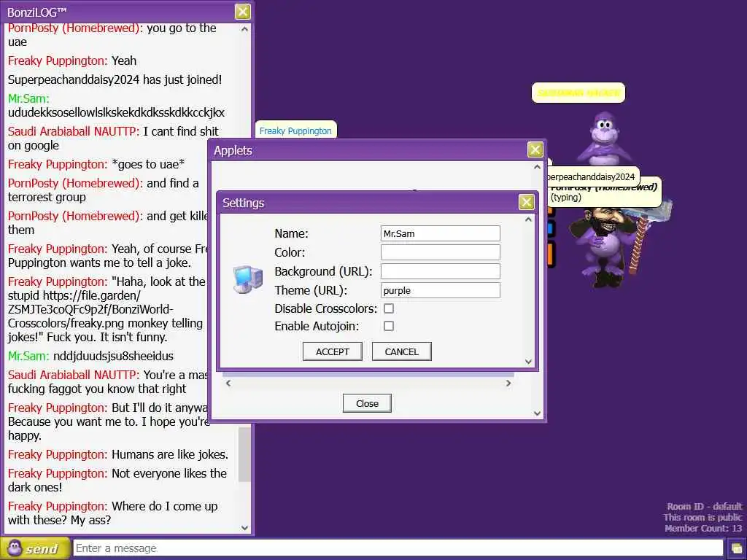Focus the Enter a message field
The width and height of the screenshot is (747, 560).
[398, 548]
